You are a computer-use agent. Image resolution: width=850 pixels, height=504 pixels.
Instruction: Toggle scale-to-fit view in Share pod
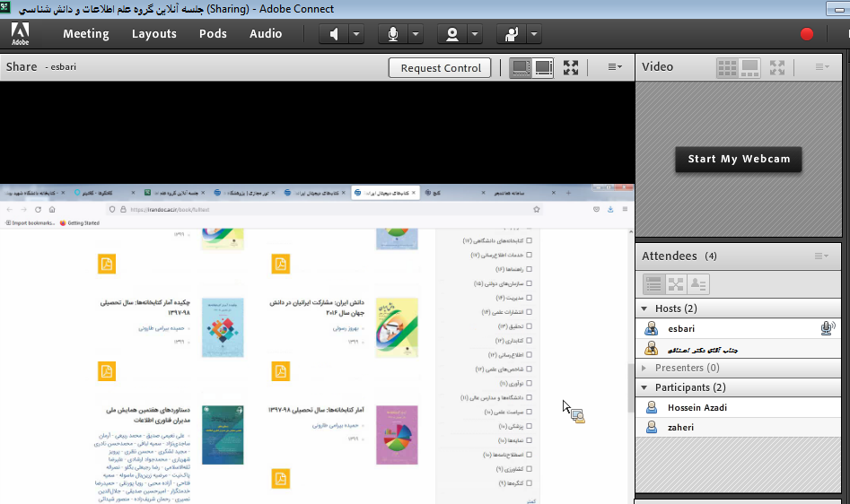tap(521, 67)
